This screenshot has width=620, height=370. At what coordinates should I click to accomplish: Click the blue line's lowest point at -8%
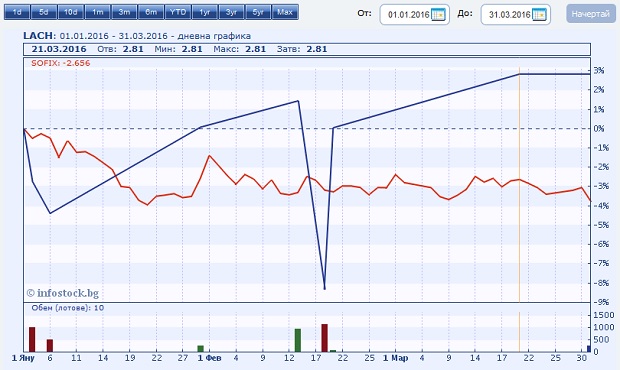click(325, 289)
